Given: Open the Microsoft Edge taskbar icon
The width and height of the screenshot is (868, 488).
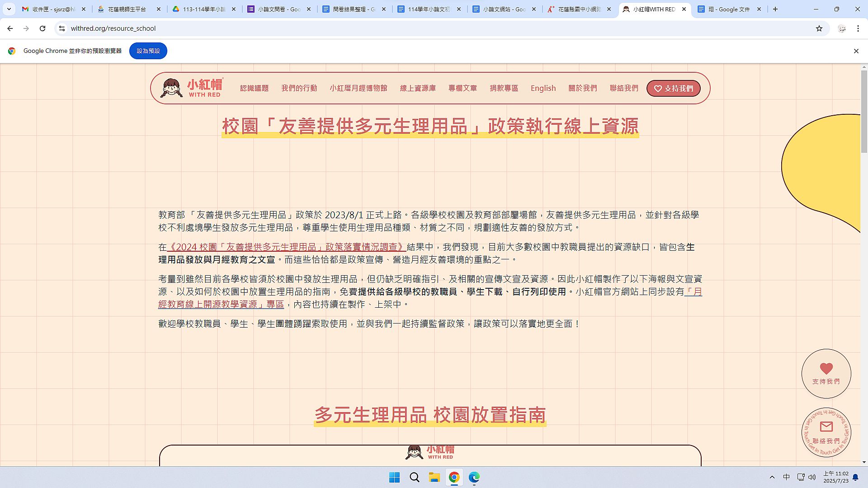Looking at the screenshot, I should [x=474, y=477].
